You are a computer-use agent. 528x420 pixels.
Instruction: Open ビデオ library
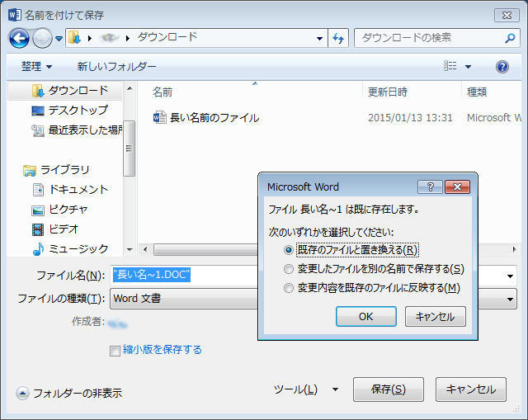click(64, 229)
